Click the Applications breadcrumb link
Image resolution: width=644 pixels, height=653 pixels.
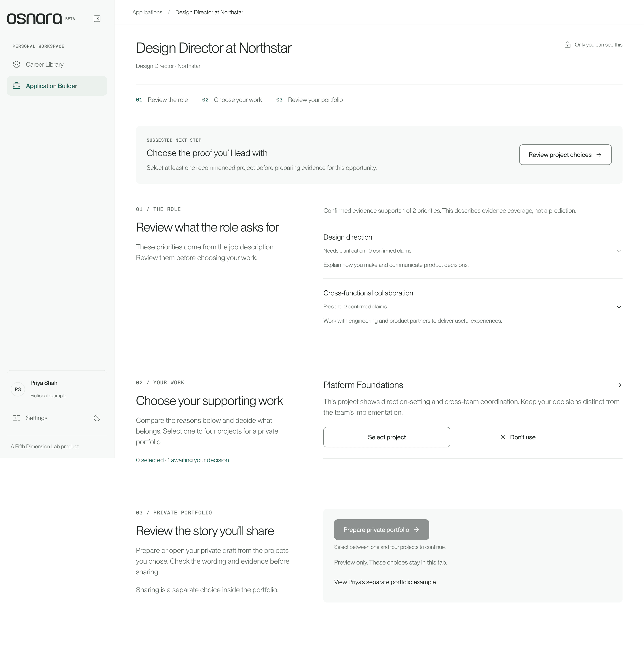click(147, 12)
